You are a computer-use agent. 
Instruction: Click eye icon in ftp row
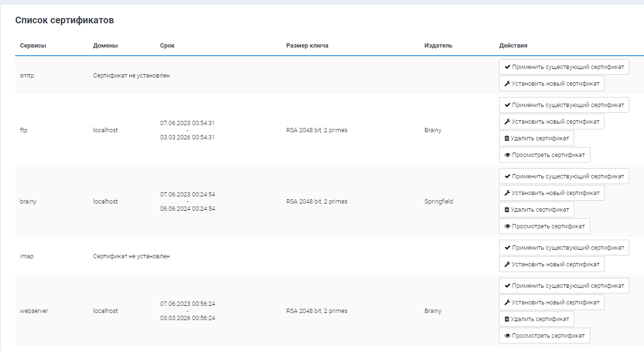coord(507,155)
